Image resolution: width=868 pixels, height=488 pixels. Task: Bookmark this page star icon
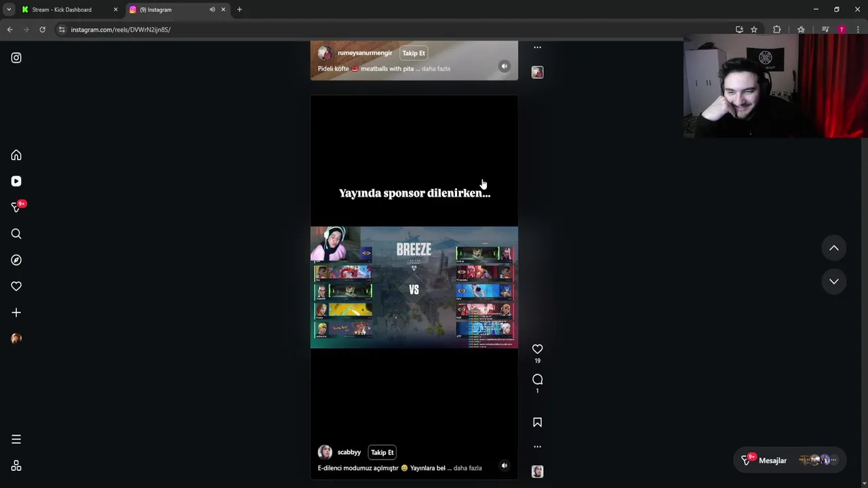[x=754, y=30]
